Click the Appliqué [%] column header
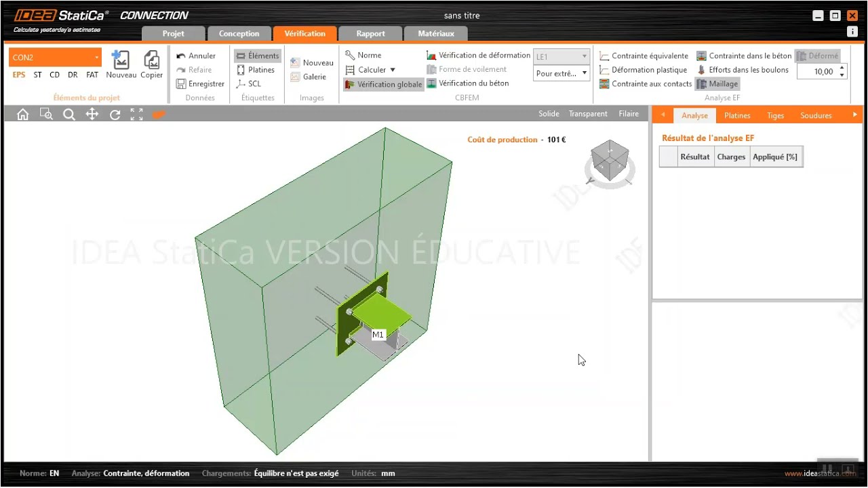The width and height of the screenshot is (868, 488). [775, 157]
